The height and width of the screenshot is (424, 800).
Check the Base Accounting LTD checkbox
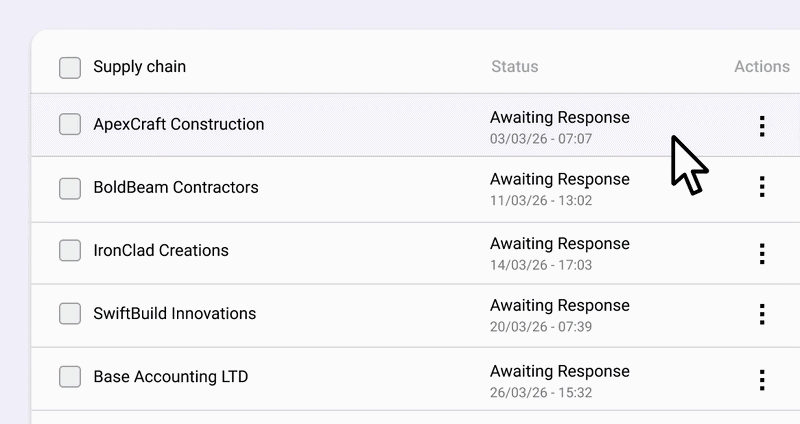(x=70, y=377)
